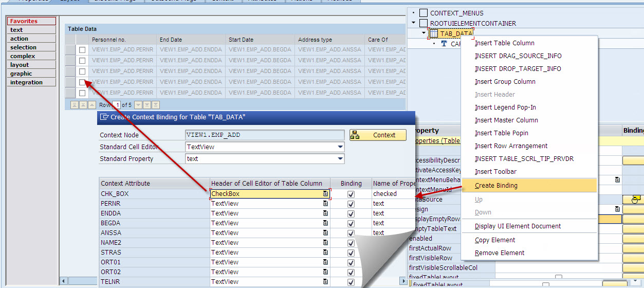This screenshot has width=644, height=288.
Task: Click the Address type column header
Action: point(330,40)
